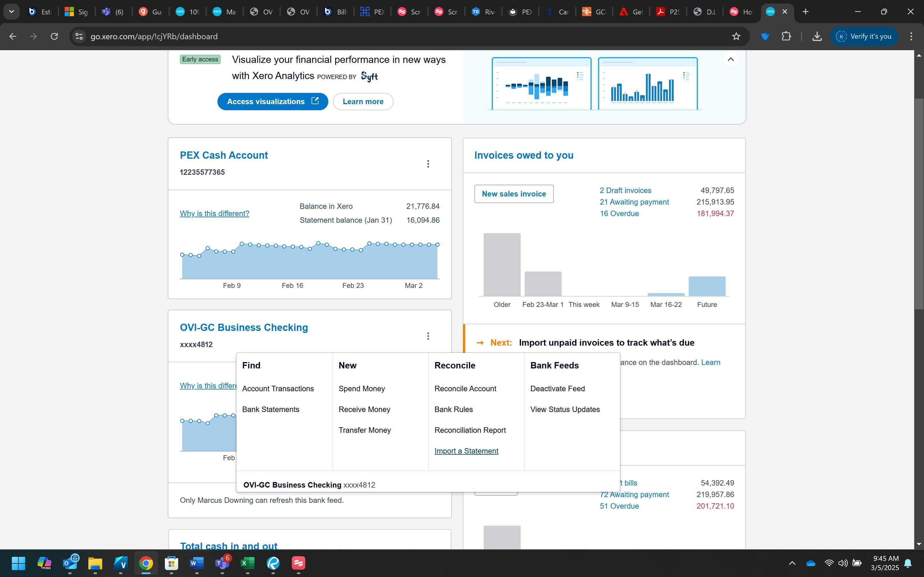This screenshot has width=924, height=577.
Task: Toggle OVI-GC Business Checking kebab menu
Action: [428, 336]
